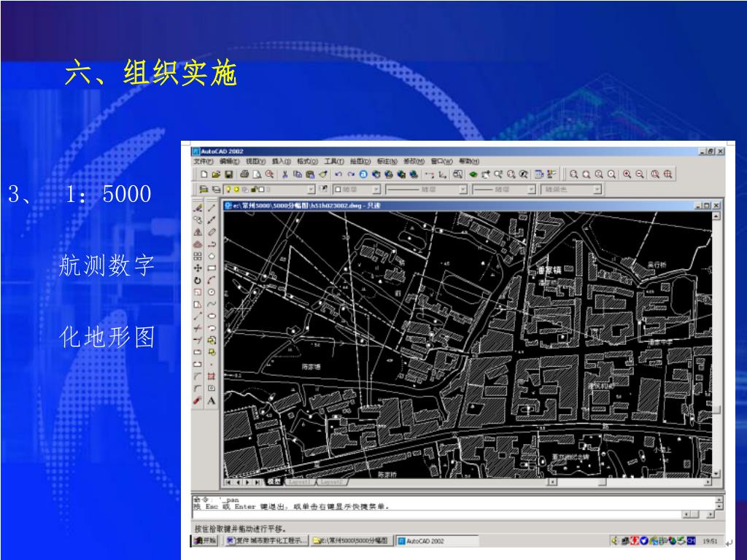Click the zoom-in magnifier with red plus
The width and height of the screenshot is (747, 560).
tap(627, 175)
